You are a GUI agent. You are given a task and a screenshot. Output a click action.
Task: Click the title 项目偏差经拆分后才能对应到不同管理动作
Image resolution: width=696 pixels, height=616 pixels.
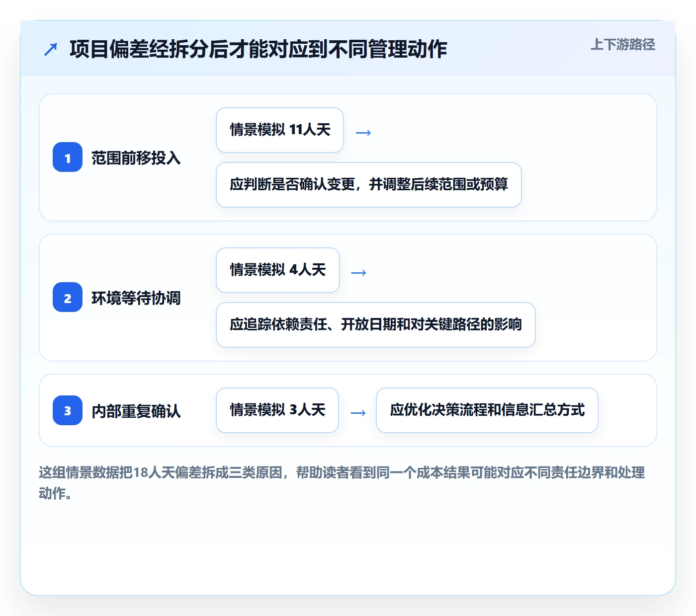[x=259, y=49]
